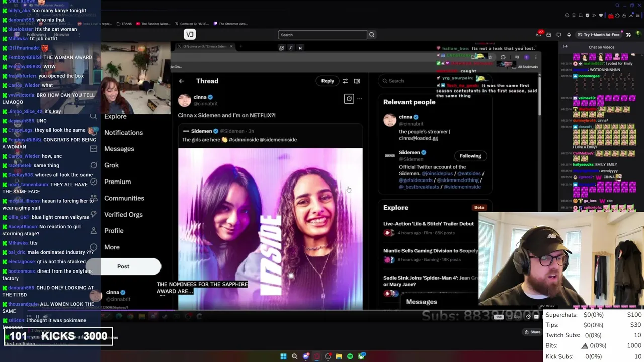Click the Twitch search magnifier button
The image size is (644, 362).
pyautogui.click(x=372, y=35)
